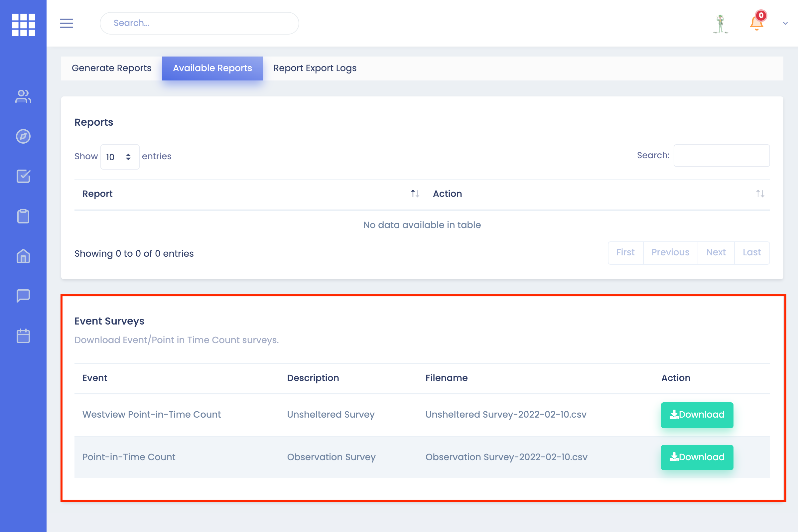Open the chat message sidebar icon
The height and width of the screenshot is (532, 798).
click(23, 296)
